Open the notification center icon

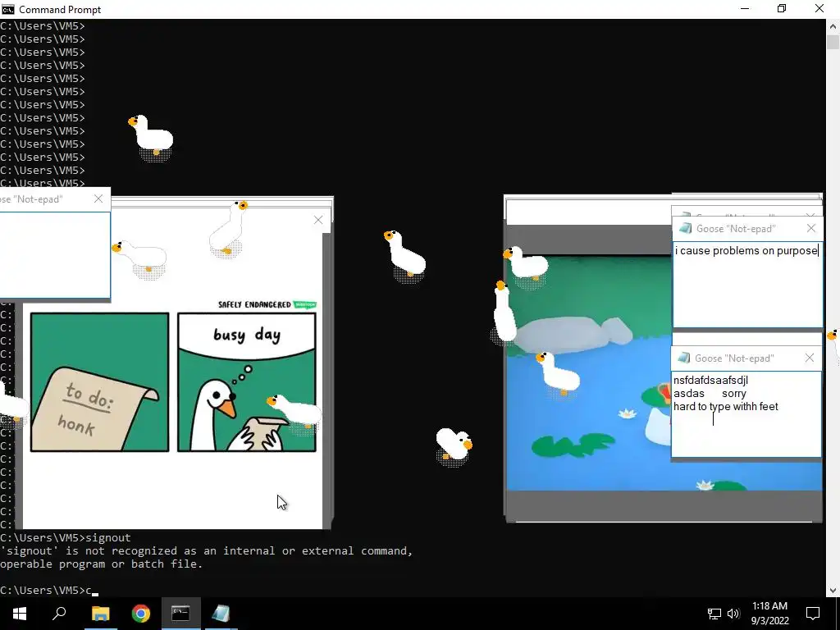click(813, 614)
